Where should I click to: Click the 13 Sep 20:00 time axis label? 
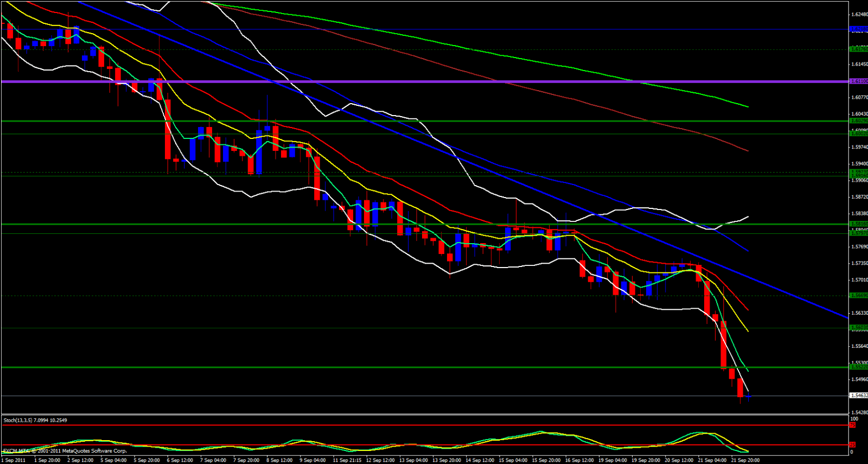(x=446, y=460)
